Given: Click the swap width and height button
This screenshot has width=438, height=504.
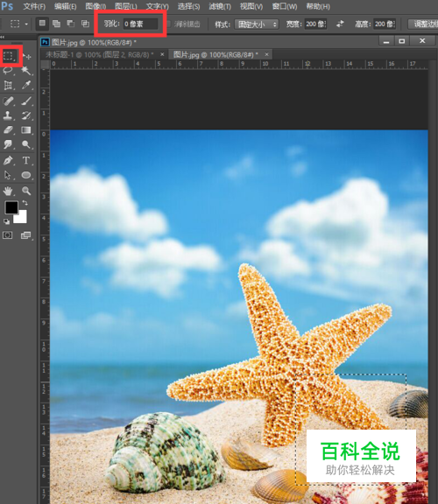Looking at the screenshot, I should 340,24.
